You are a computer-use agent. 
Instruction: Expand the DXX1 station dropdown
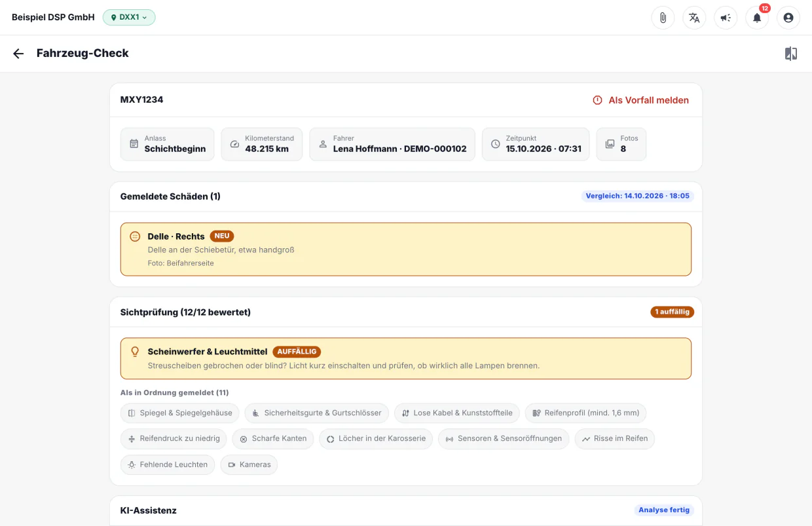pyautogui.click(x=129, y=18)
